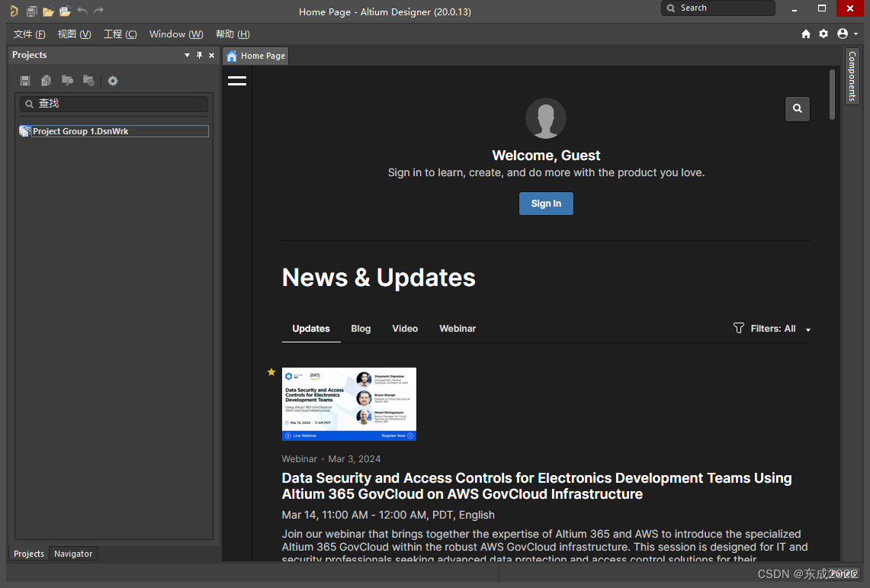Select the Blog news tab

click(x=361, y=329)
